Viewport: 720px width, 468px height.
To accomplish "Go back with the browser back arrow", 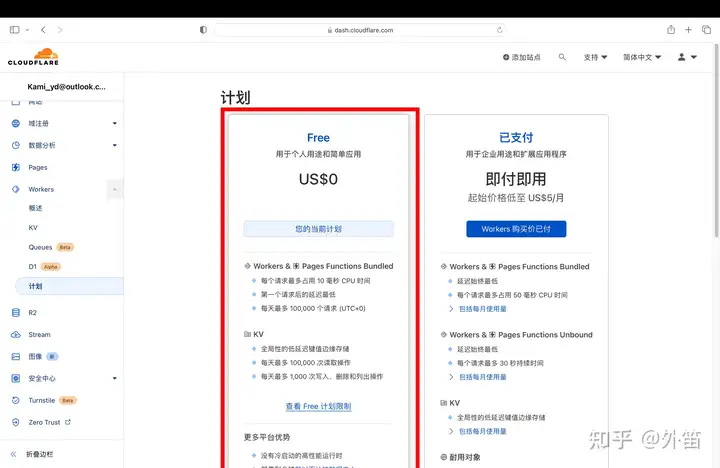I will click(43, 30).
